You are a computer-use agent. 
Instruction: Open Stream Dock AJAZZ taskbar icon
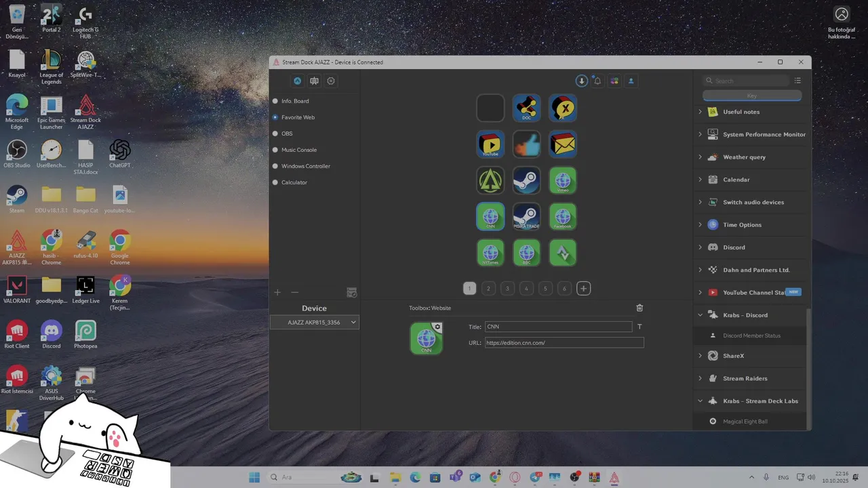pos(614,477)
